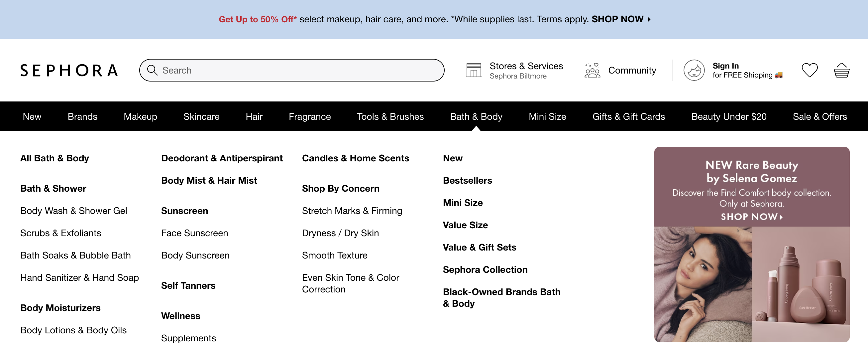The width and height of the screenshot is (868, 347).
Task: Click the Sephora logo to go home
Action: (x=69, y=70)
